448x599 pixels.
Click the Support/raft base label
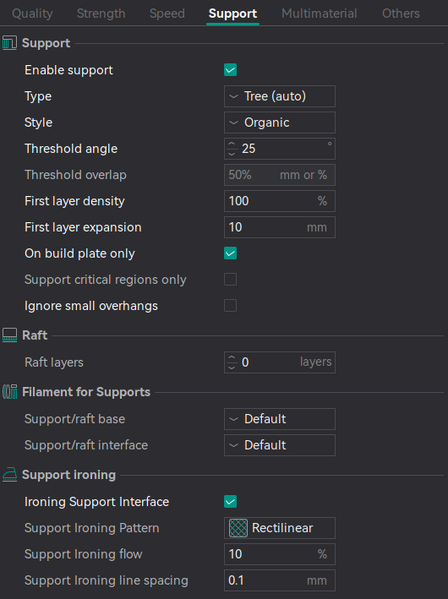[x=75, y=419]
